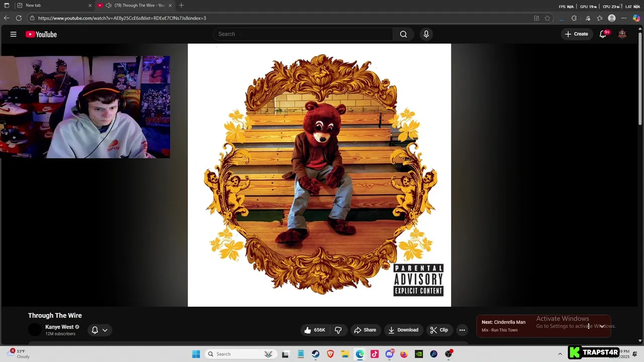Image resolution: width=644 pixels, height=362 pixels.
Task: Open Brave browser from the taskbar
Action: click(x=330, y=354)
